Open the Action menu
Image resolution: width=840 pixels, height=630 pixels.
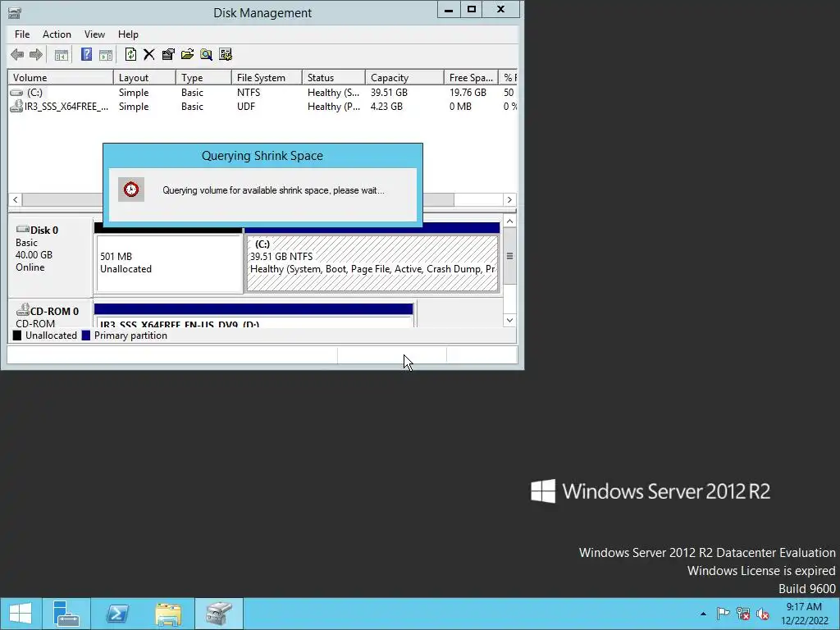click(57, 34)
